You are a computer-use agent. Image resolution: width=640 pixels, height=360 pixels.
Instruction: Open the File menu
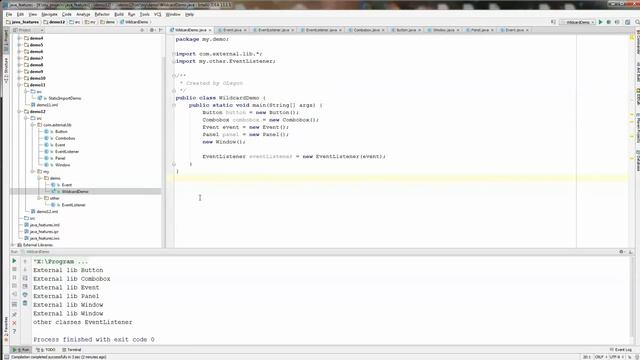9,14
